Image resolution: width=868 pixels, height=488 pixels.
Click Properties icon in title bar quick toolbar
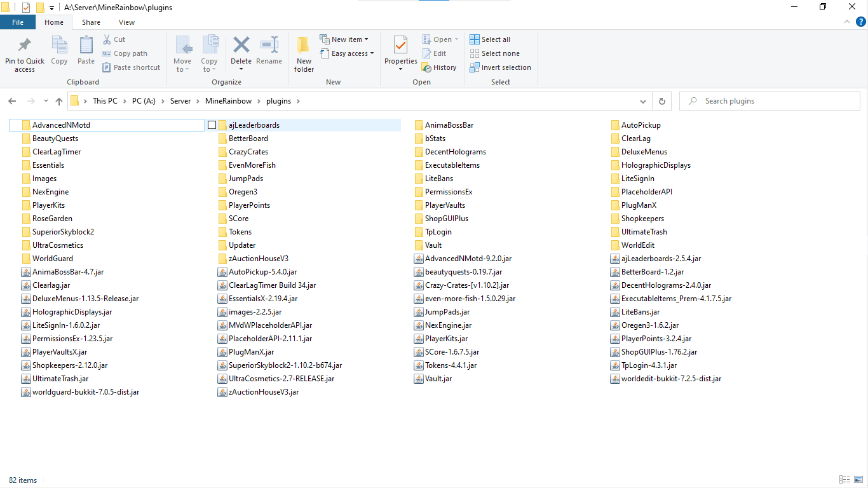[26, 8]
